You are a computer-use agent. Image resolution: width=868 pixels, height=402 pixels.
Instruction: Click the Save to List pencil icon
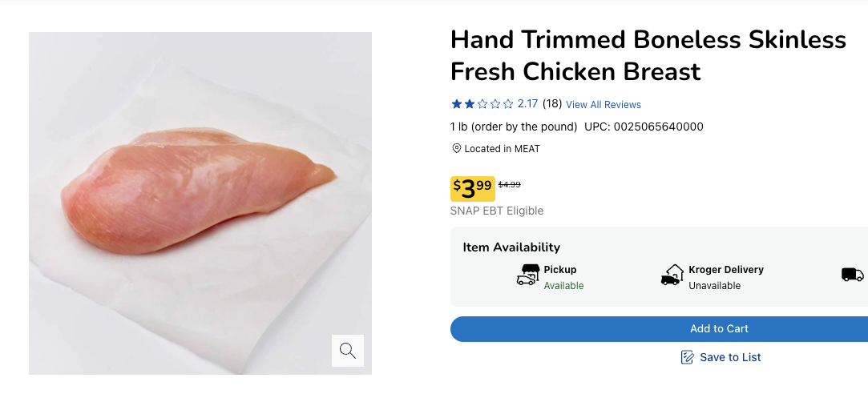687,357
